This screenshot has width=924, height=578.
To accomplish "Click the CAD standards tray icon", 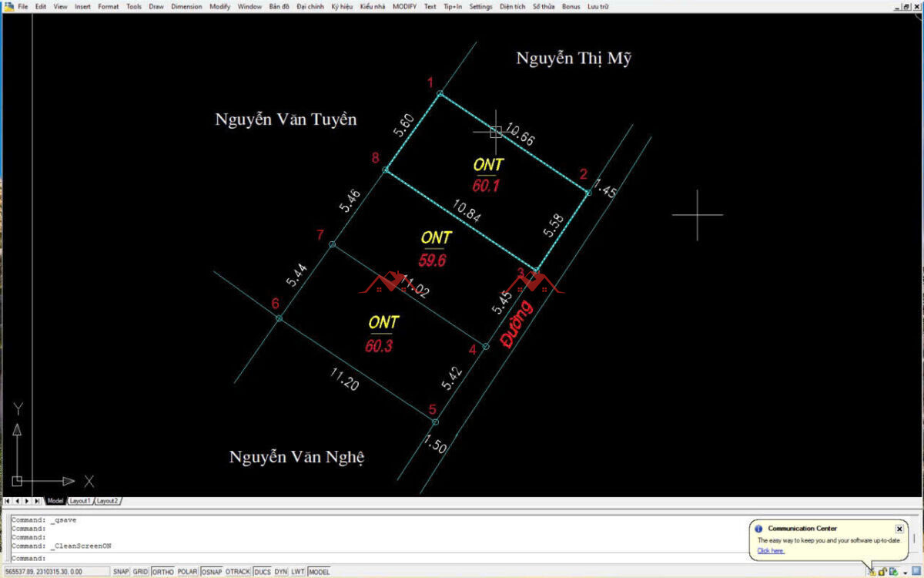I will pyautogui.click(x=893, y=572).
